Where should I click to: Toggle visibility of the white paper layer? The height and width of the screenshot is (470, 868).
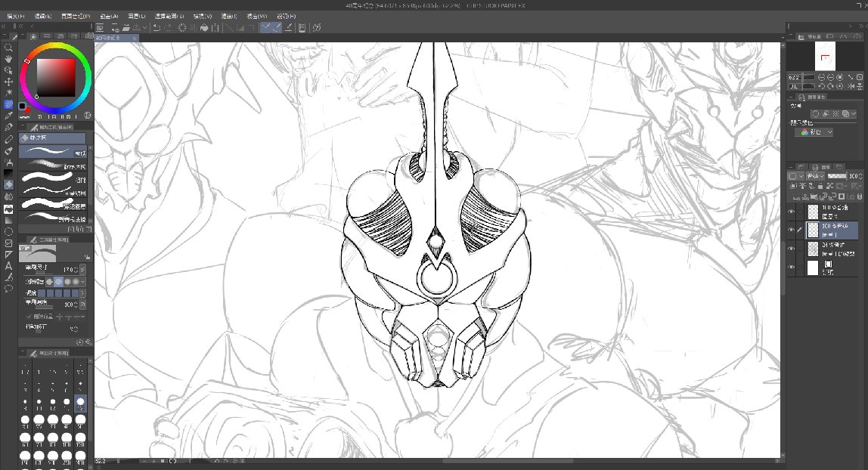791,267
